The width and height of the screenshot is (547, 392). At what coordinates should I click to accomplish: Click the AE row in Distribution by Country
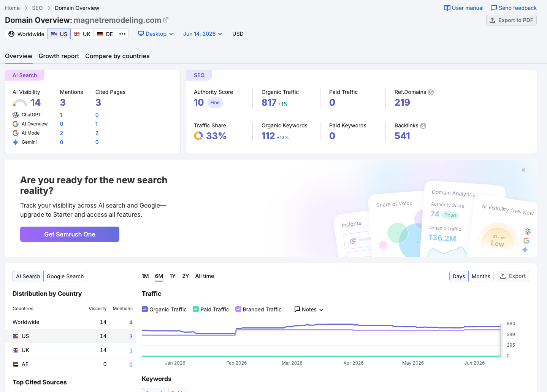(x=70, y=364)
